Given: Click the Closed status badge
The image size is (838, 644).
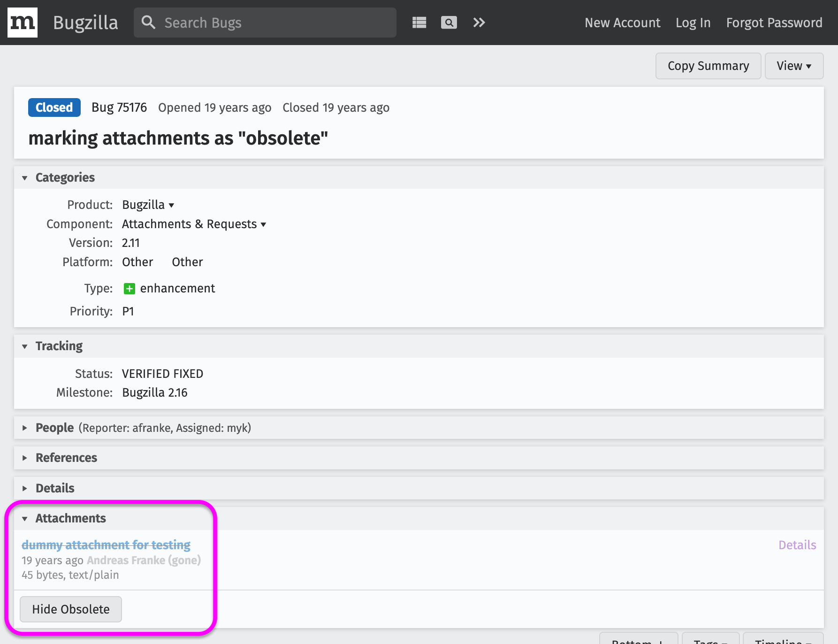Looking at the screenshot, I should 54,107.
